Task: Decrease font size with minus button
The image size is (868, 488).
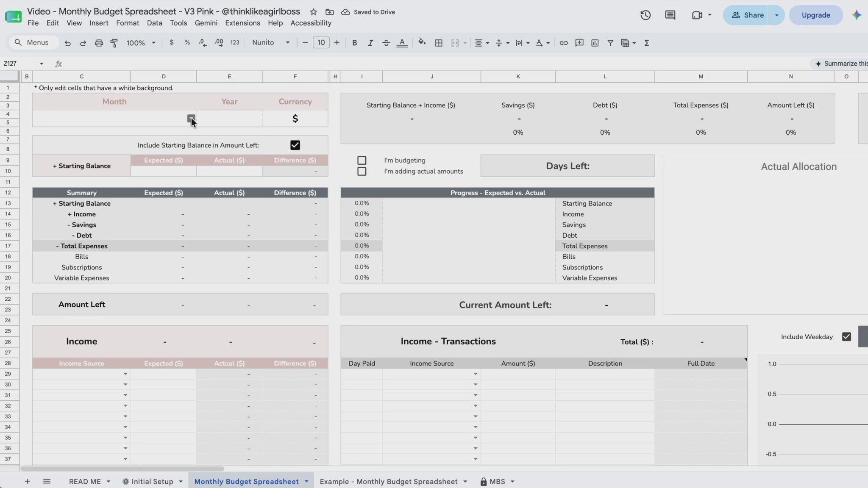Action: (x=305, y=42)
